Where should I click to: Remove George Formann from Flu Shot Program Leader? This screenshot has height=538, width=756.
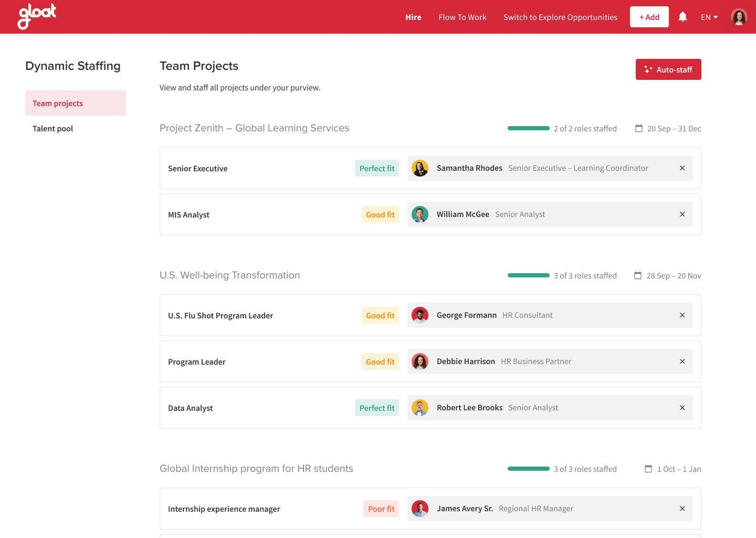682,315
